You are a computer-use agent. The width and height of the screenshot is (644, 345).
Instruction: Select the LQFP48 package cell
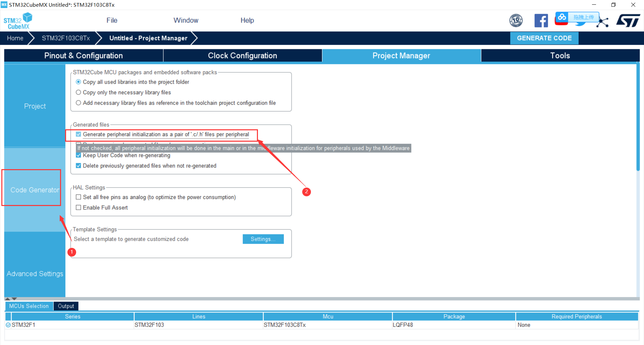coord(454,325)
